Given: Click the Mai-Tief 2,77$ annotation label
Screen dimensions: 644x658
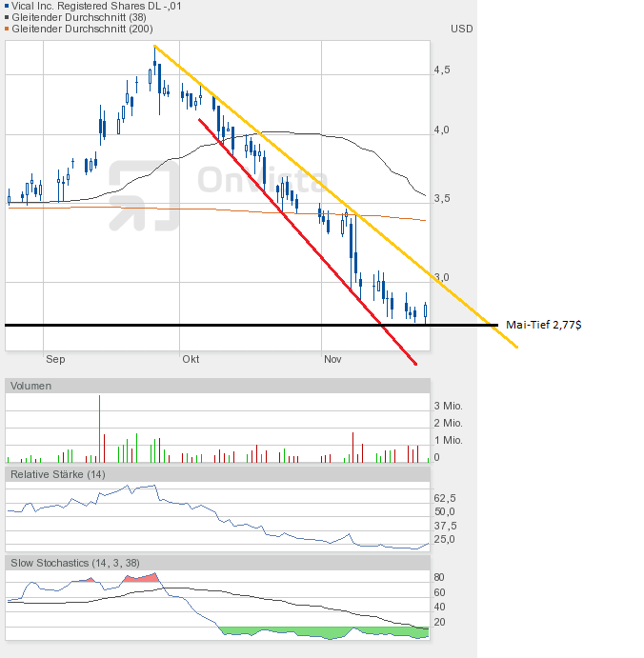Looking at the screenshot, I should point(543,325).
